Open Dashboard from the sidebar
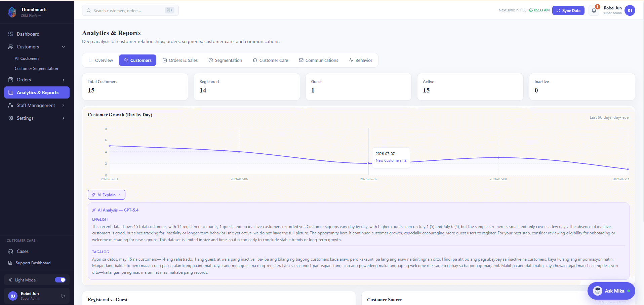 click(37, 34)
